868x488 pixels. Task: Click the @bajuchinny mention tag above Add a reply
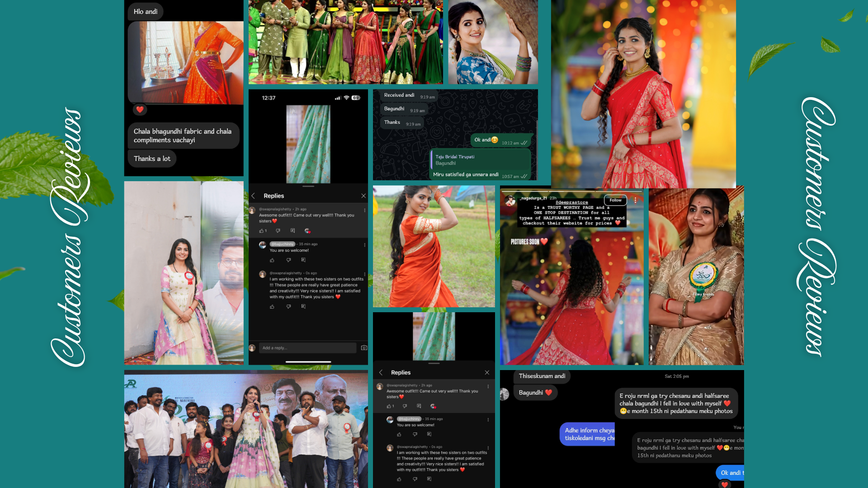[282, 244]
